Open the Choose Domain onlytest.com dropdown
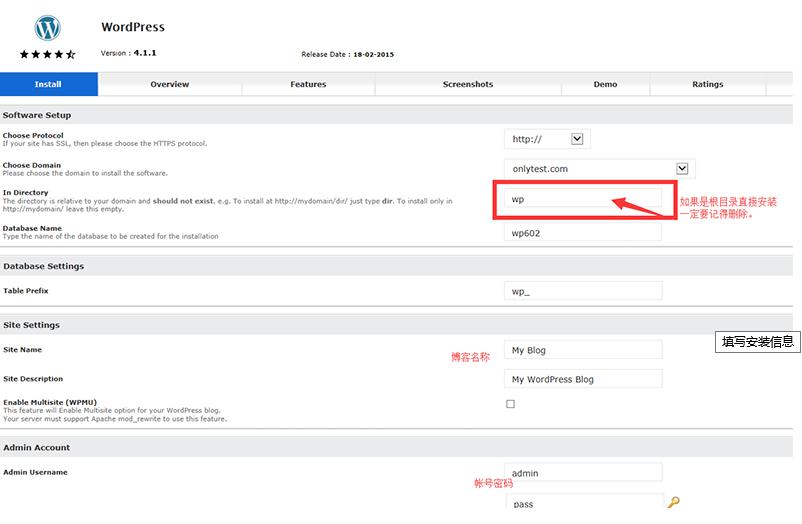 (599, 169)
